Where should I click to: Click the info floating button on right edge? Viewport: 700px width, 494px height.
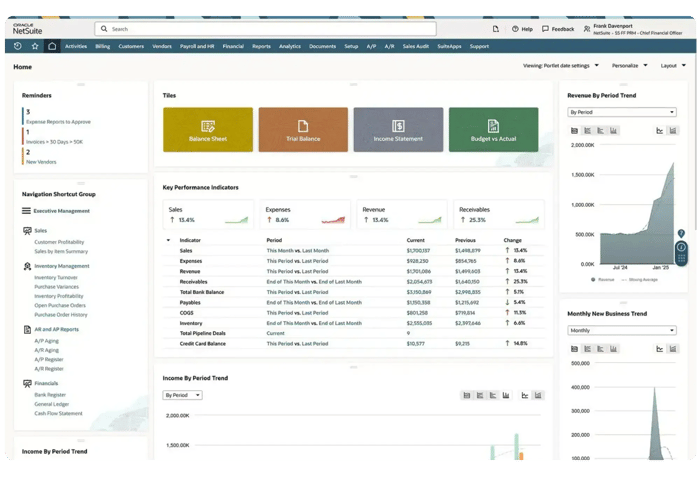tap(681, 247)
